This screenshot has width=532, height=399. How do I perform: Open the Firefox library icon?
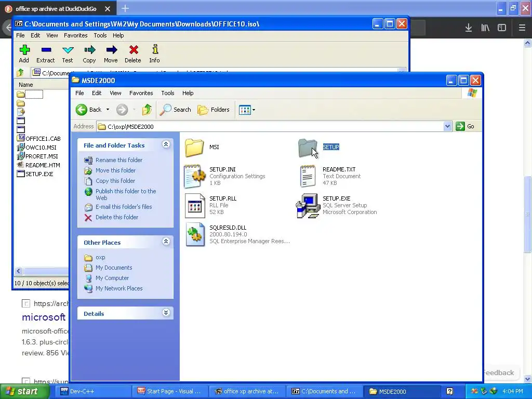click(485, 28)
